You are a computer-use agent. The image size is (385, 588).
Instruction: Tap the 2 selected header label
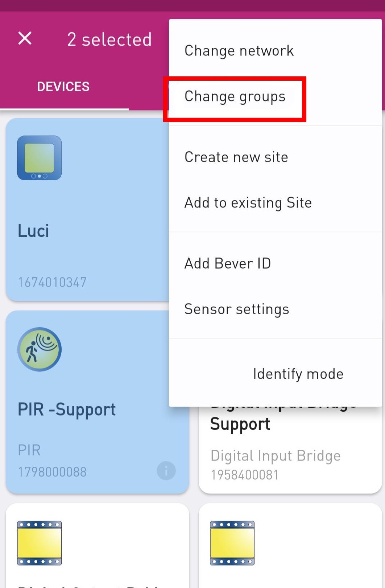coord(109,39)
